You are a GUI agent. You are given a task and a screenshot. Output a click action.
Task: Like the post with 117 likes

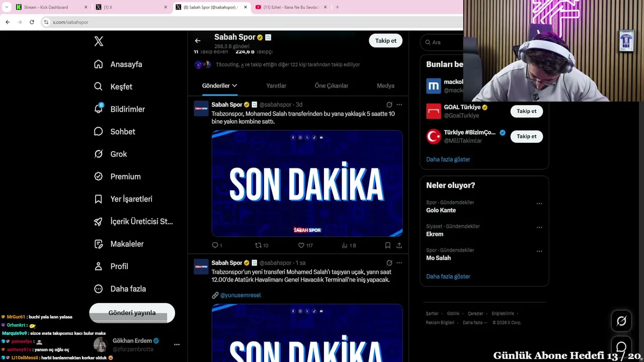305,245
